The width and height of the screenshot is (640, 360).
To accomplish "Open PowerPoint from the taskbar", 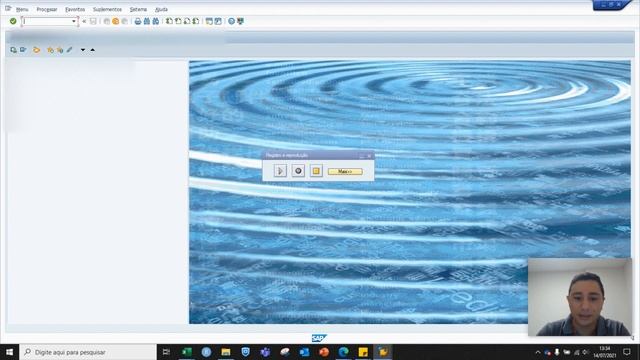I will point(324,352).
